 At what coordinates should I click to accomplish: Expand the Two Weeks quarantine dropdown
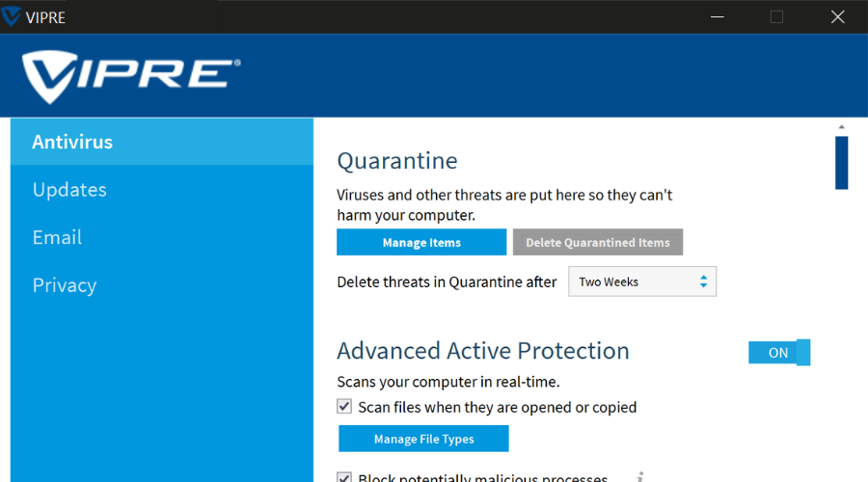click(x=642, y=281)
